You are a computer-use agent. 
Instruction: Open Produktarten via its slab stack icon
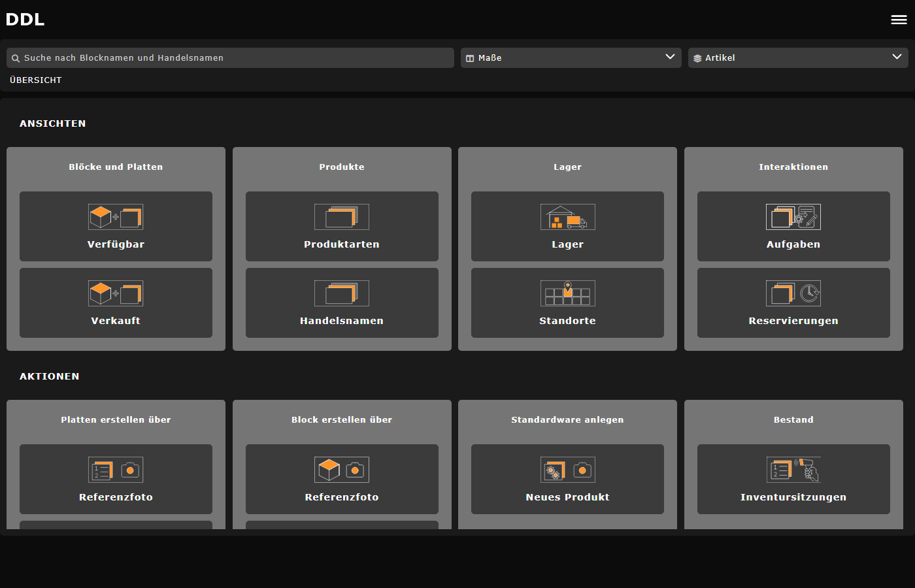point(342,216)
